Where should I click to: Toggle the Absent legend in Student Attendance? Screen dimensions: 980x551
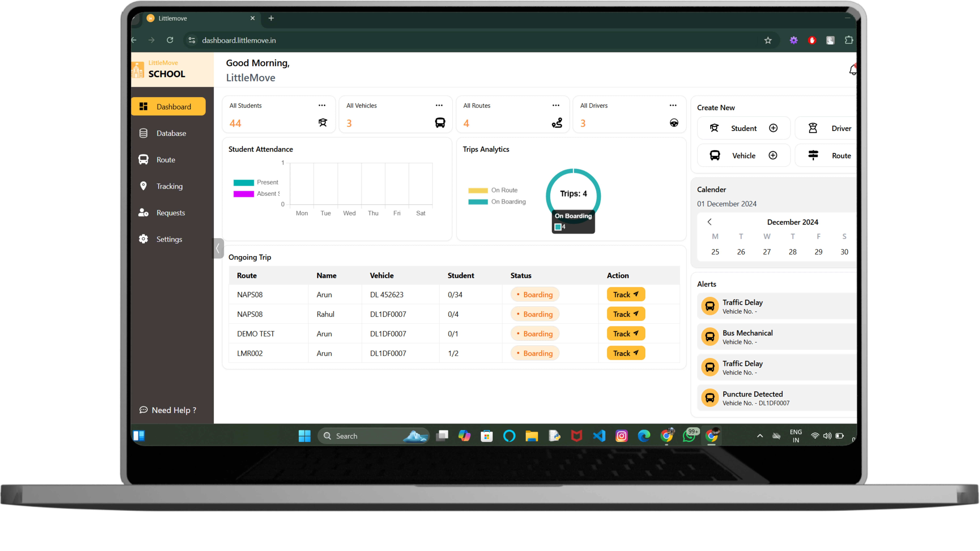256,194
